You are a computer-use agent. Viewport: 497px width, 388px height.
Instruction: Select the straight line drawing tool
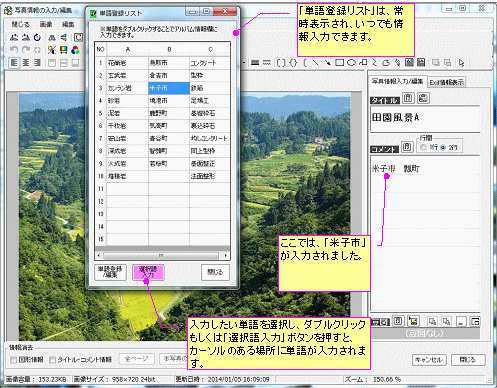tap(316, 62)
